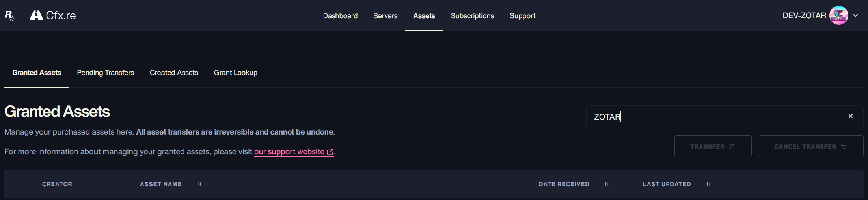Image resolution: width=868 pixels, height=200 pixels.
Task: Go to the Servers page
Action: tap(385, 16)
